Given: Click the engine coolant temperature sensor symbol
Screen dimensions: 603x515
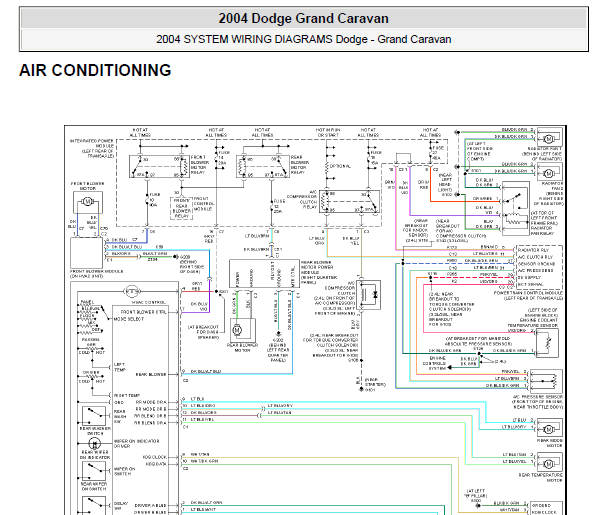Looking at the screenshot, I should [x=547, y=343].
